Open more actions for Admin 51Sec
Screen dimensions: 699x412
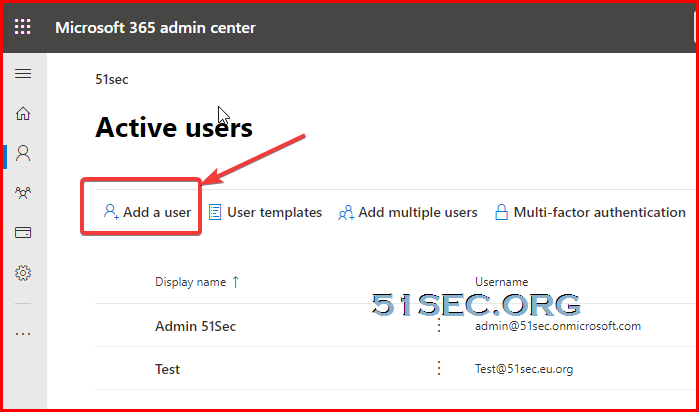(439, 326)
